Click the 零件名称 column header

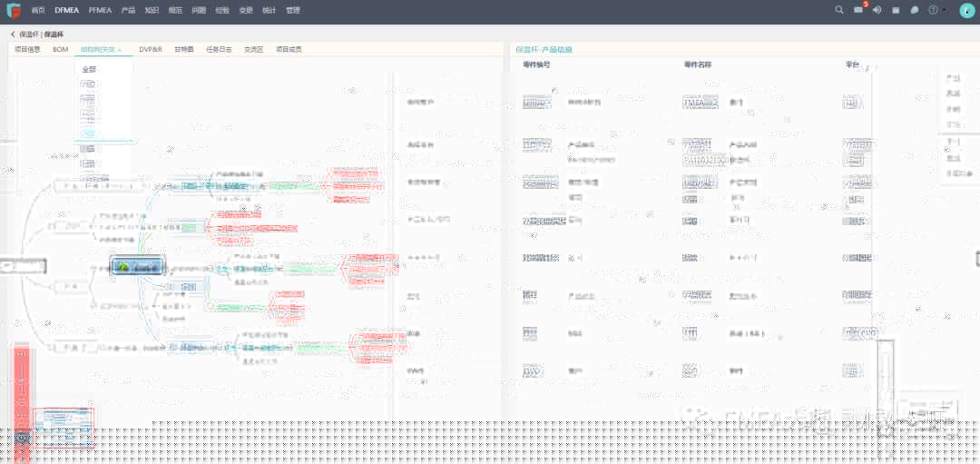coord(698,64)
